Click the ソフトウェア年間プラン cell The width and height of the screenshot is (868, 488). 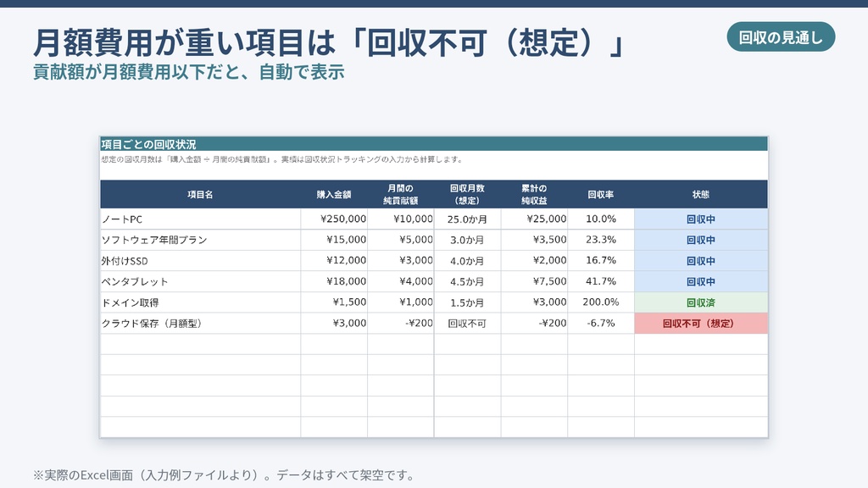click(200, 240)
